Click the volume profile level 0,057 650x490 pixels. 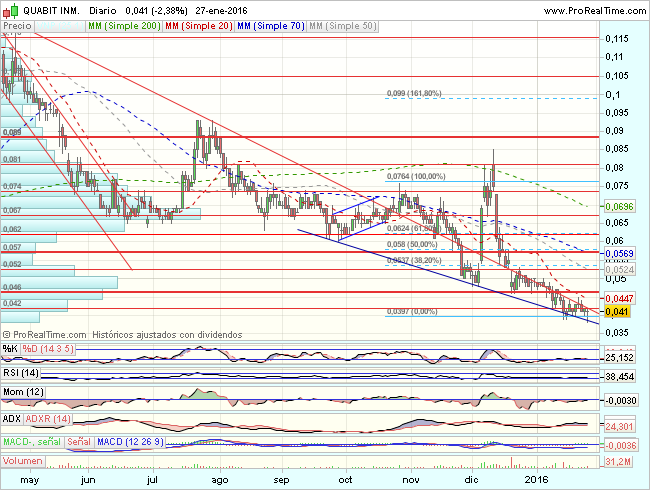pyautogui.click(x=12, y=247)
